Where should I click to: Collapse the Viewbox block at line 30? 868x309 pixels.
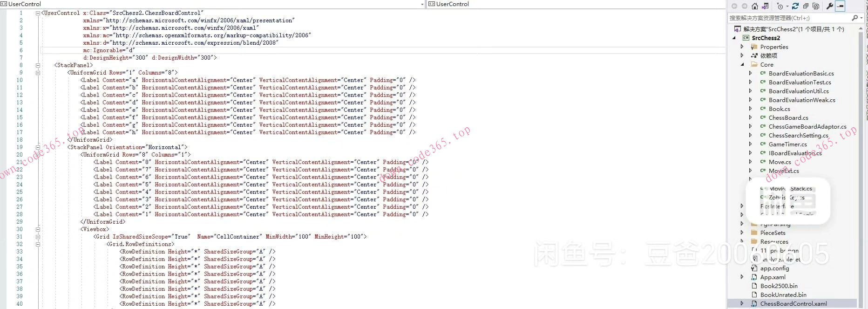38,229
